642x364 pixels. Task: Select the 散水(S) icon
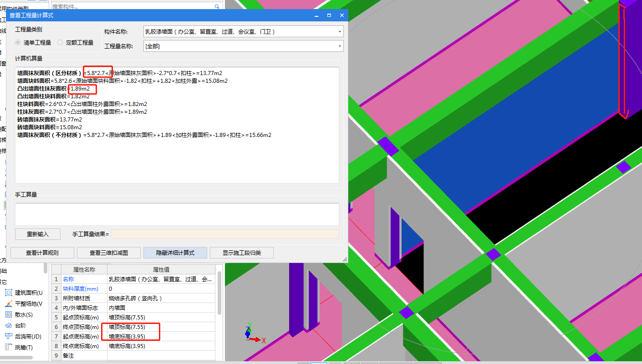click(8, 314)
